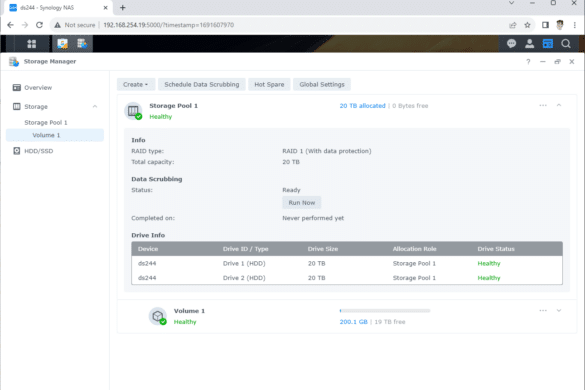Image resolution: width=585 pixels, height=390 pixels.
Task: Open Storage Manager help question mark
Action: tap(528, 62)
